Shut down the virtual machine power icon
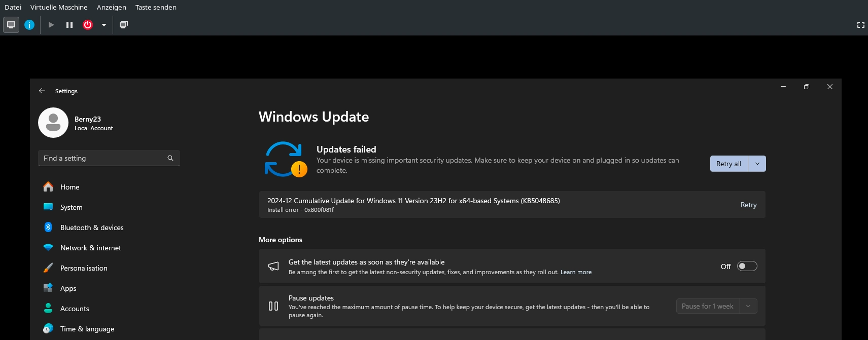The height and width of the screenshot is (340, 868). 88,25
